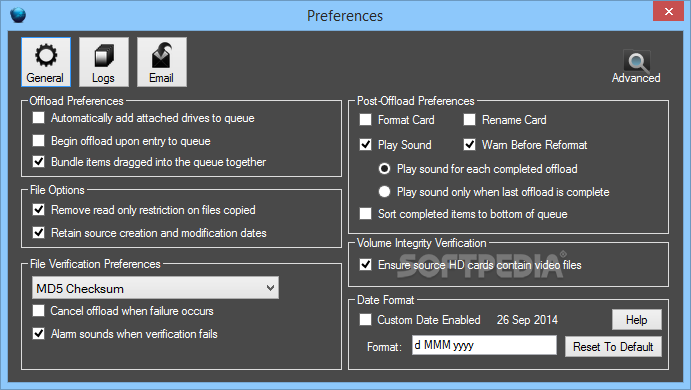Enable the Custom Date Enabled checkbox
This screenshot has width=691, height=390.
(365, 319)
